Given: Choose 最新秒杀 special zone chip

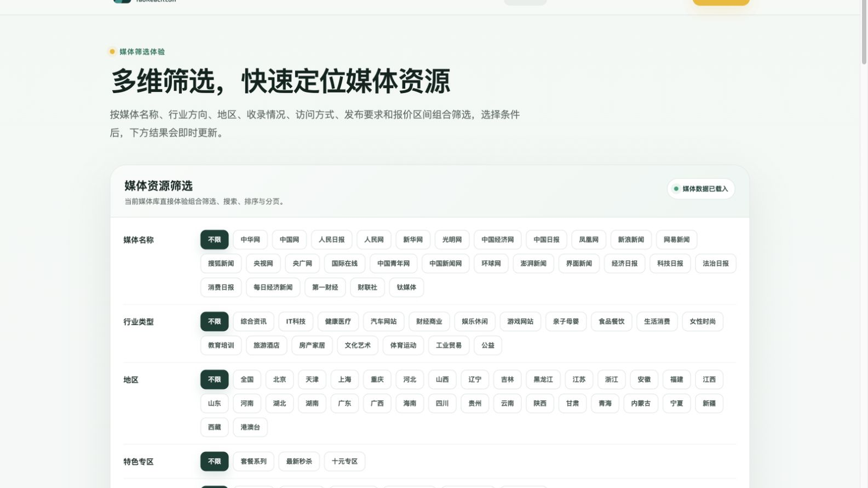Looking at the screenshot, I should (299, 461).
